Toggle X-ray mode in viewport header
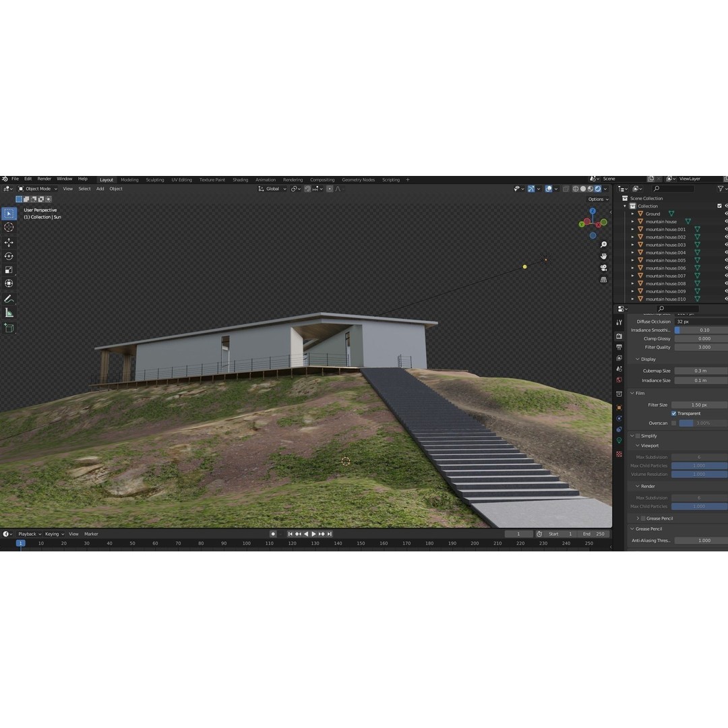Image resolution: width=728 pixels, height=728 pixels. click(566, 189)
